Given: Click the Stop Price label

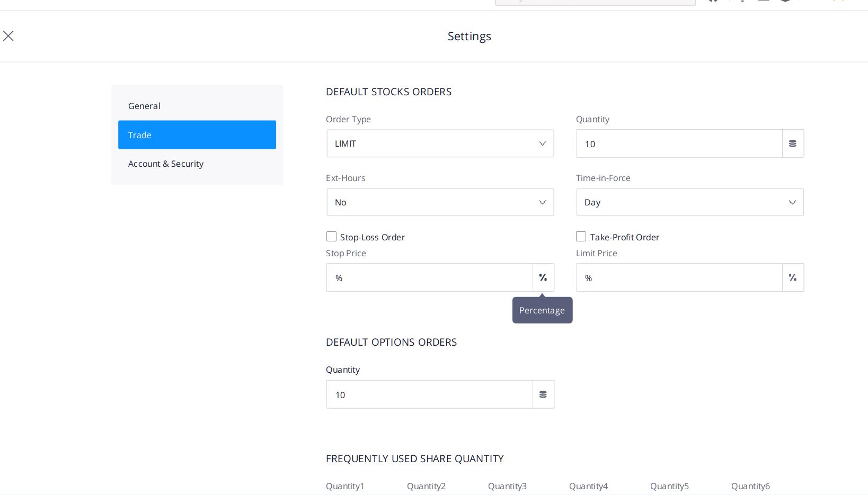Looking at the screenshot, I should [346, 253].
